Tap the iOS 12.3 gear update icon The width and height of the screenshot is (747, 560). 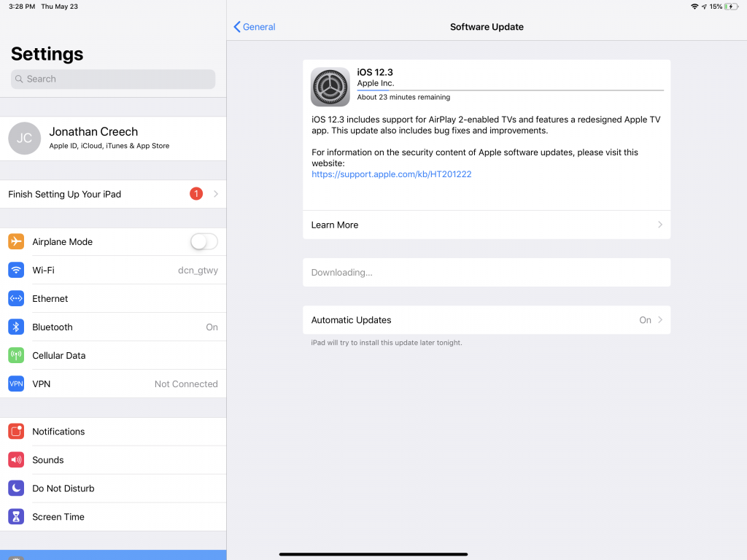[330, 87]
